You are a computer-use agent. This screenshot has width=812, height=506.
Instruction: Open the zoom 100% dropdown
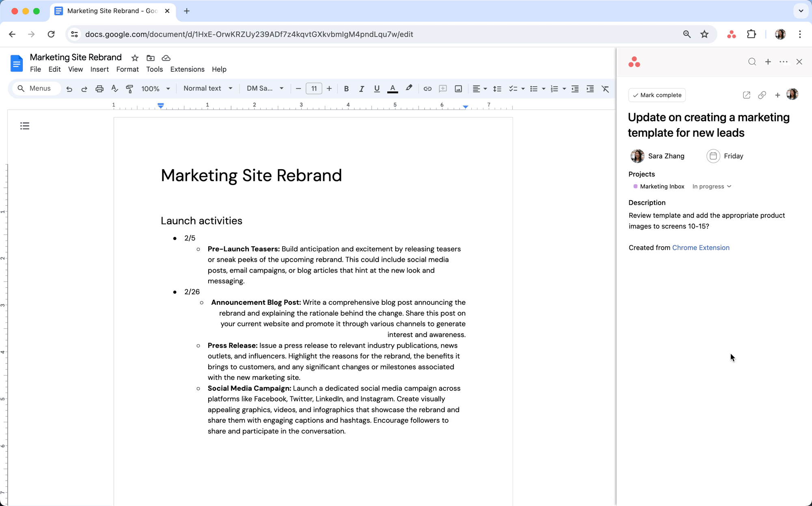(155, 88)
